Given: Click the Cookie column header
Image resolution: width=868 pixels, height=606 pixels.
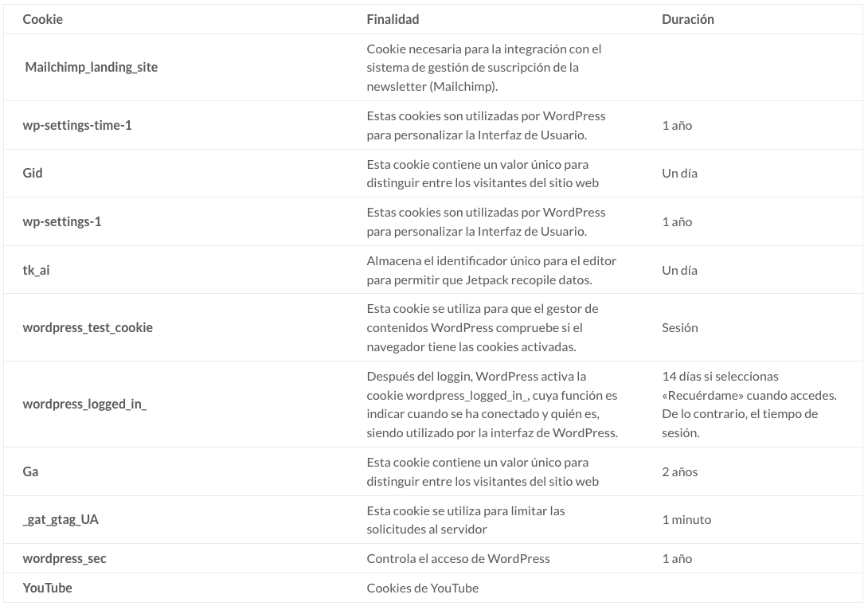Looking at the screenshot, I should [43, 19].
